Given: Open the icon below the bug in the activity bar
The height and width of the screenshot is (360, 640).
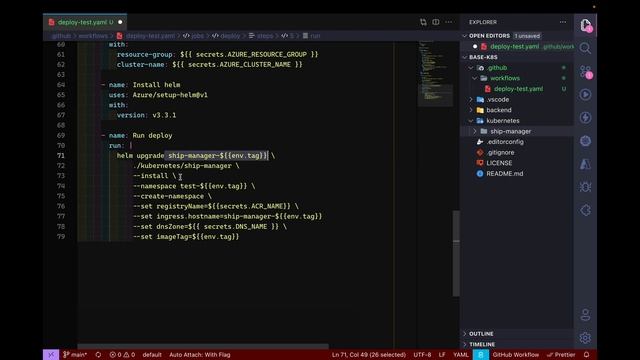Looking at the screenshot, I should pos(585,210).
